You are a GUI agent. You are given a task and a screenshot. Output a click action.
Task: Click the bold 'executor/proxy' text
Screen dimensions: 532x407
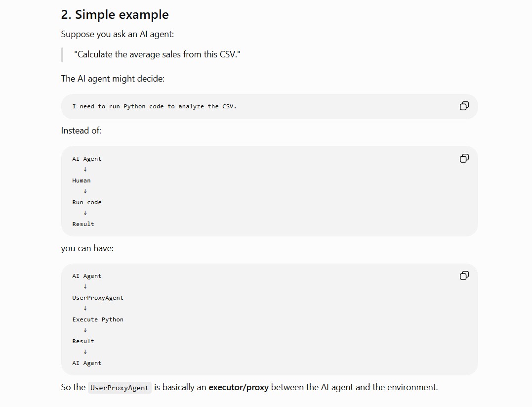(x=239, y=387)
